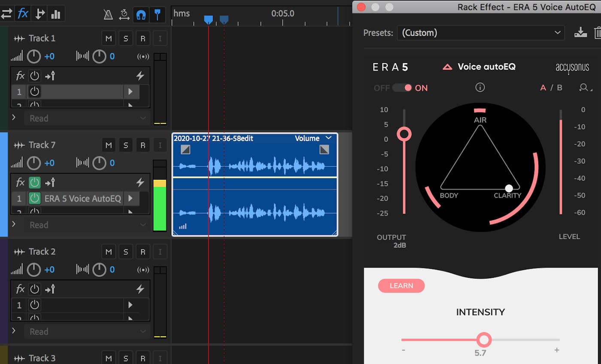The width and height of the screenshot is (601, 364).
Task: Click the clip fade-in handle icon
Action: [185, 149]
